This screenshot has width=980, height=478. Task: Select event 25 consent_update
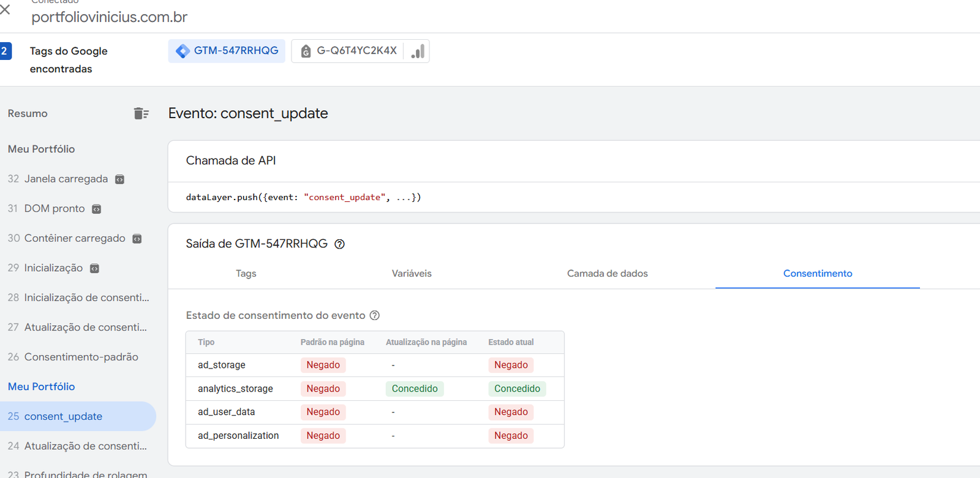[x=78, y=416]
